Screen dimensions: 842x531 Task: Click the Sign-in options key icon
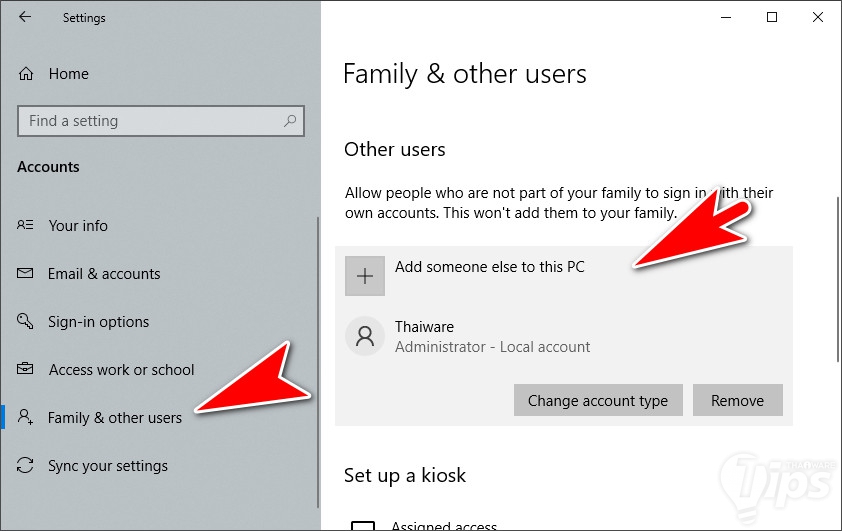tap(26, 322)
